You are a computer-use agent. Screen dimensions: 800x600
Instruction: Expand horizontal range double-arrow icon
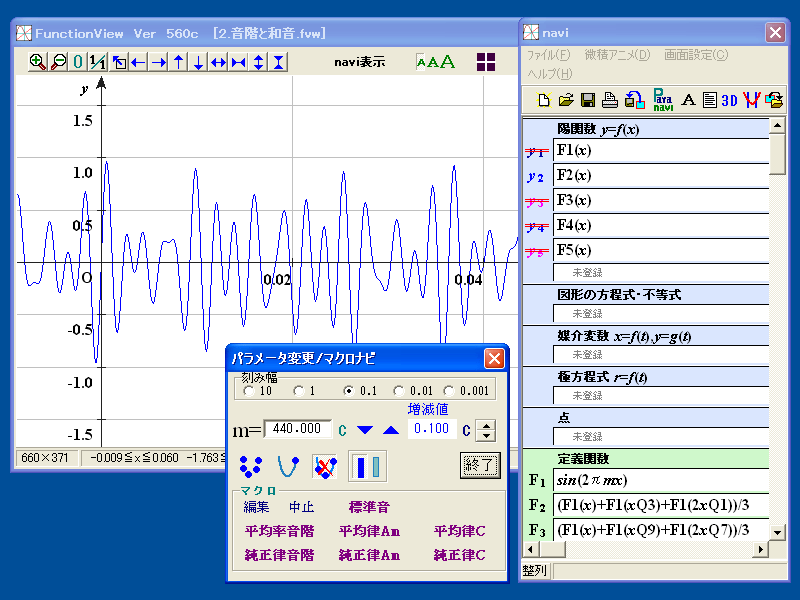pos(218,62)
